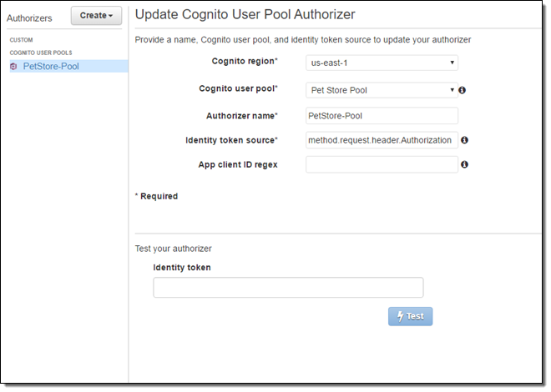
Task: Show info for Identity token source
Action: coord(464,140)
